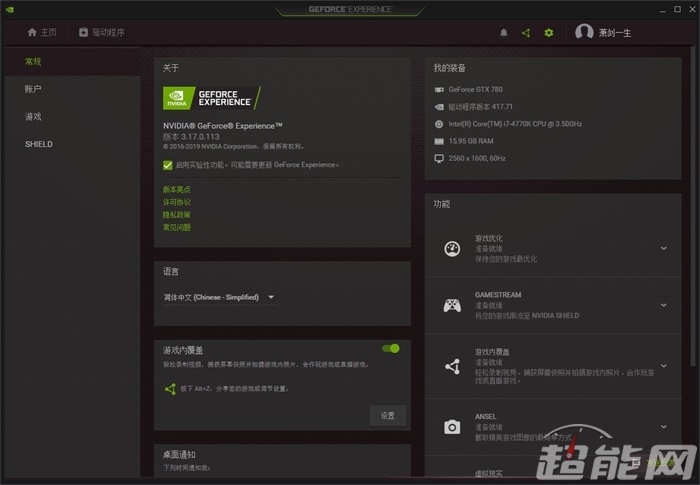Click the 设置 button in overlay panel
The image size is (700, 485).
(388, 416)
